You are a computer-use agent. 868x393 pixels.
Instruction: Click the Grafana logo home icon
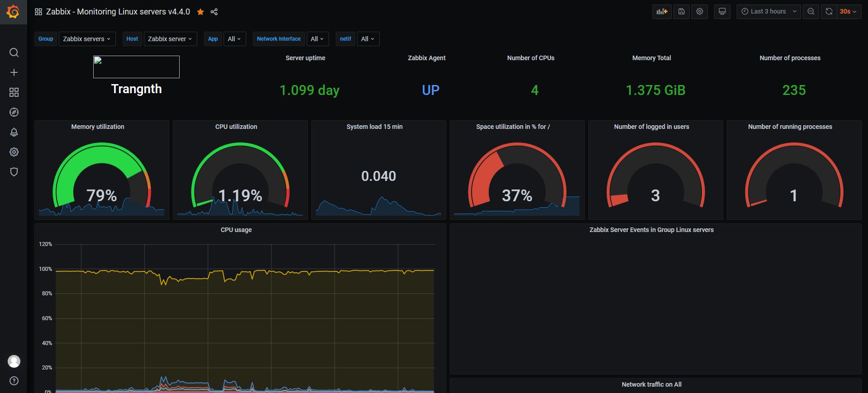14,12
